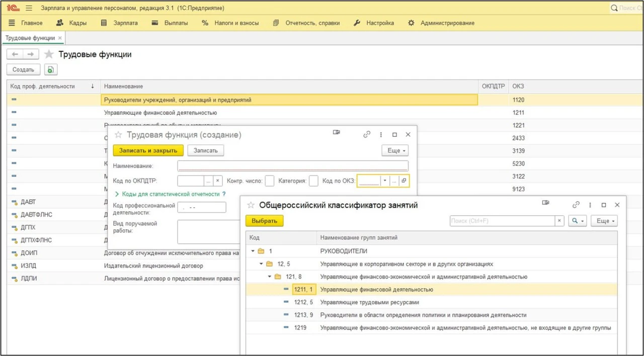Maximize the Трудовая функция dialog

click(394, 135)
